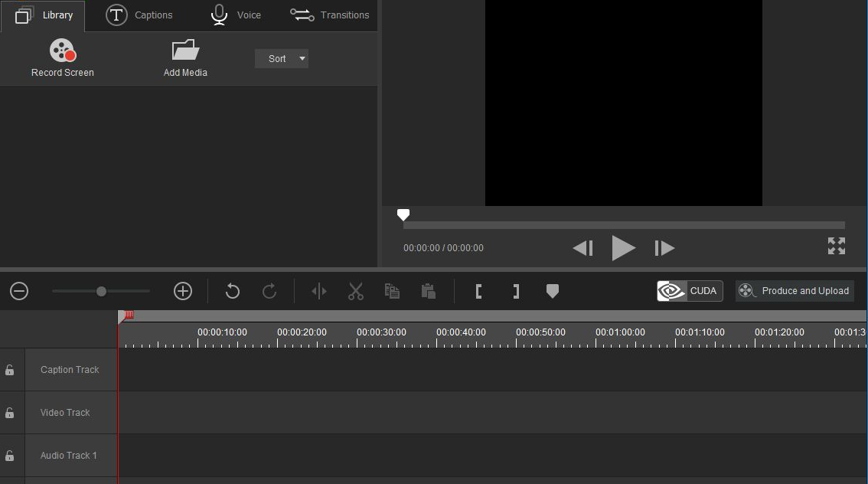Image resolution: width=868 pixels, height=484 pixels.
Task: Add a marker on the timeline
Action: click(553, 291)
